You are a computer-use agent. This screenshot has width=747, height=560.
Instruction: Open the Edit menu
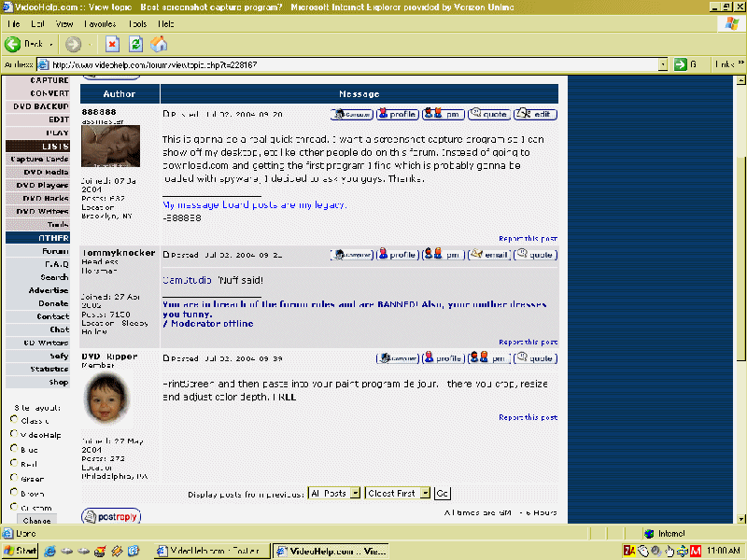coord(37,24)
